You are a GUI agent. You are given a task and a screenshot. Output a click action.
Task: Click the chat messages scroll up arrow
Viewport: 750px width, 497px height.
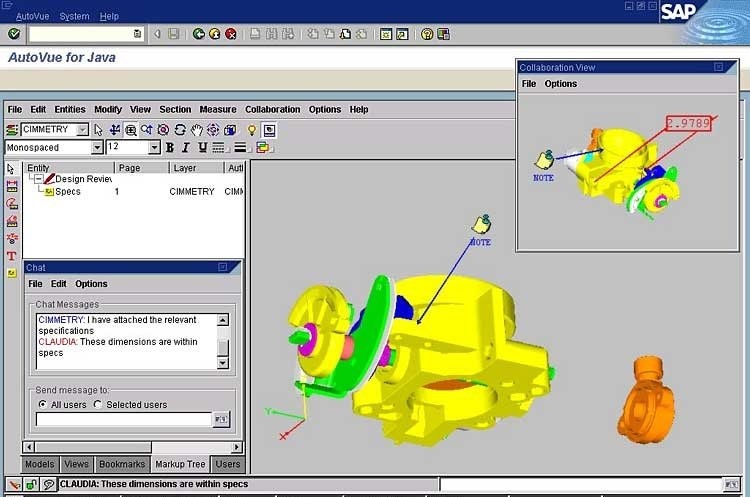point(223,320)
